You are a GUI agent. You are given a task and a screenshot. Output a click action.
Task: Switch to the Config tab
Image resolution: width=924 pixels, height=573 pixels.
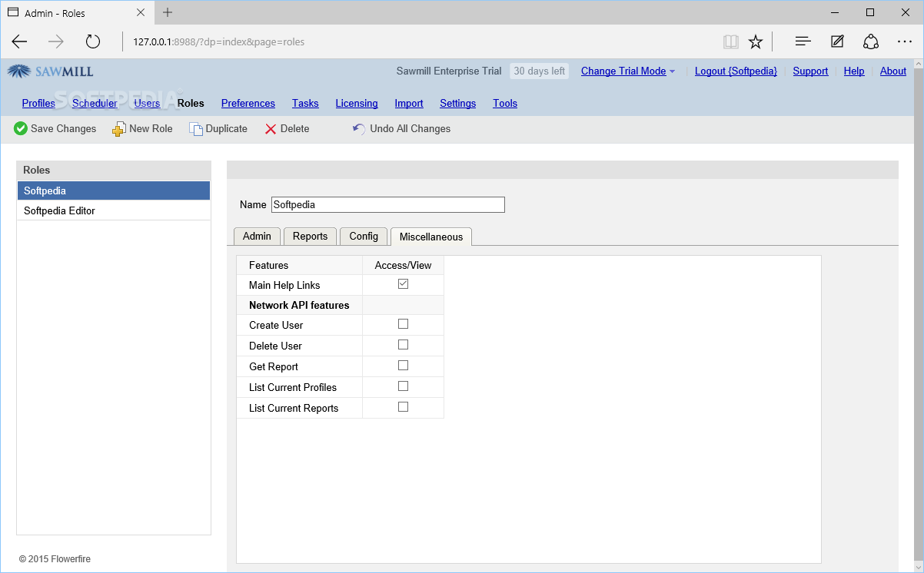(x=364, y=237)
